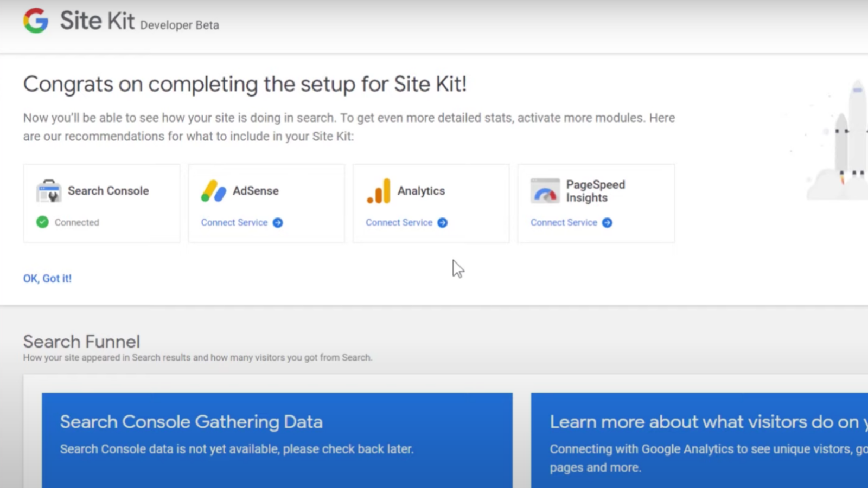868x488 pixels.
Task: Connect the PageSpeed Insights service link
Action: point(564,223)
